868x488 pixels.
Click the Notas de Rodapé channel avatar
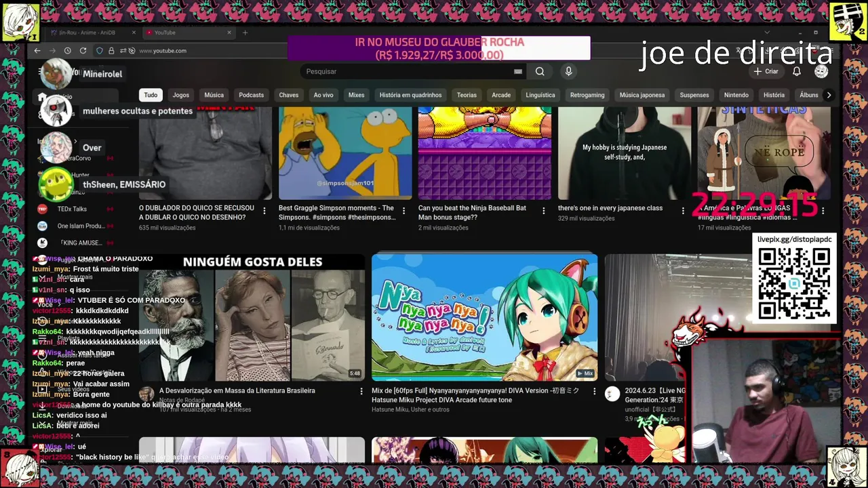tap(146, 394)
